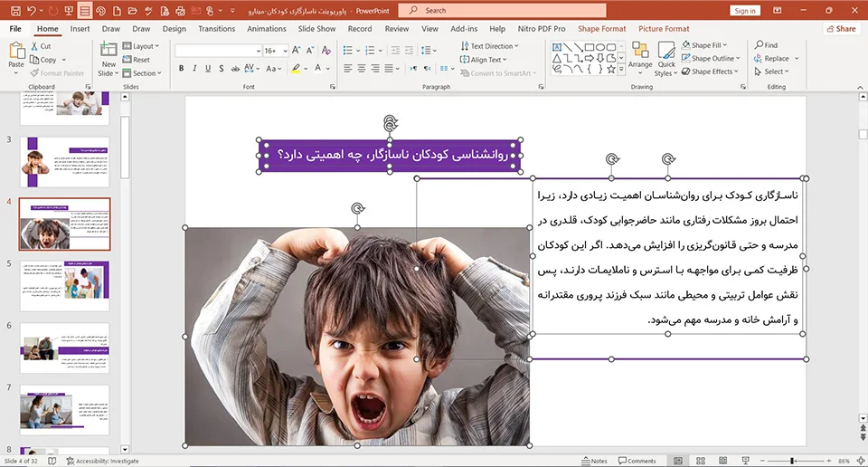Fit the slide to the current window
Screen dimensions: 868x467
(861, 461)
